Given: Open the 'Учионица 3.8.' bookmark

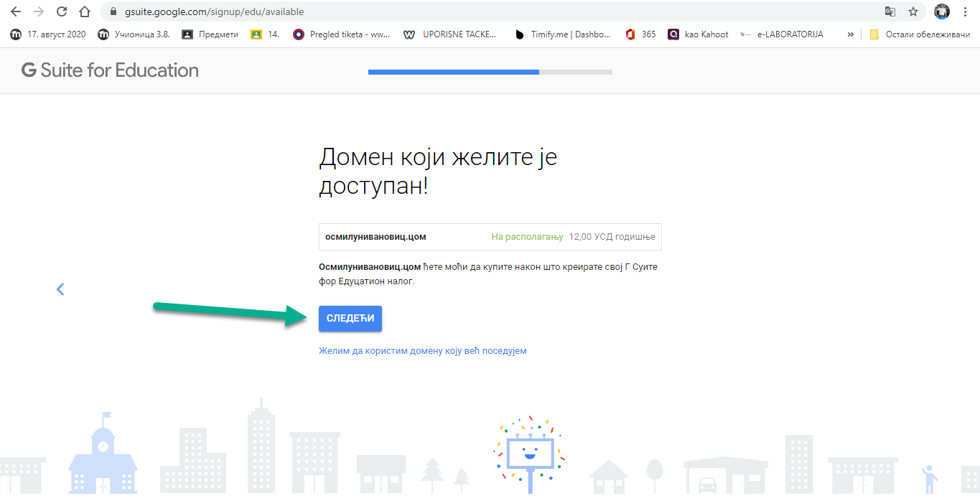Looking at the screenshot, I should pyautogui.click(x=134, y=34).
